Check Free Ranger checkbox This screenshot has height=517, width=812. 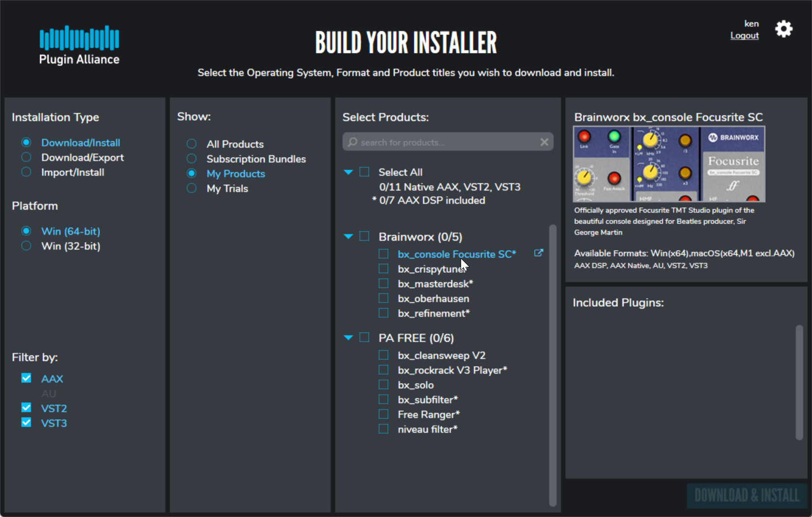pyautogui.click(x=384, y=414)
